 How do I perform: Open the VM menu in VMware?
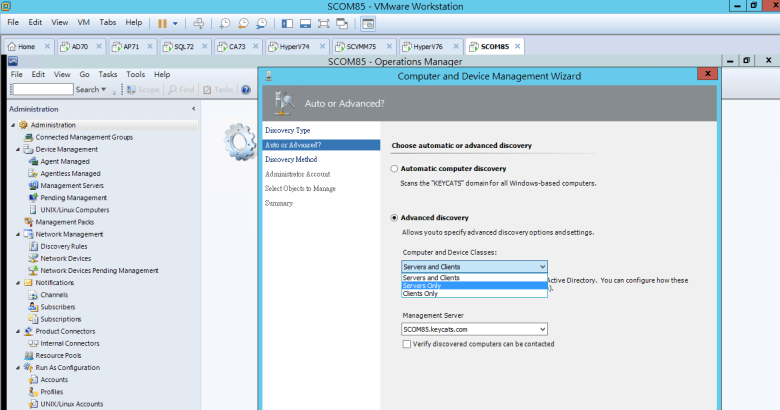(x=83, y=21)
